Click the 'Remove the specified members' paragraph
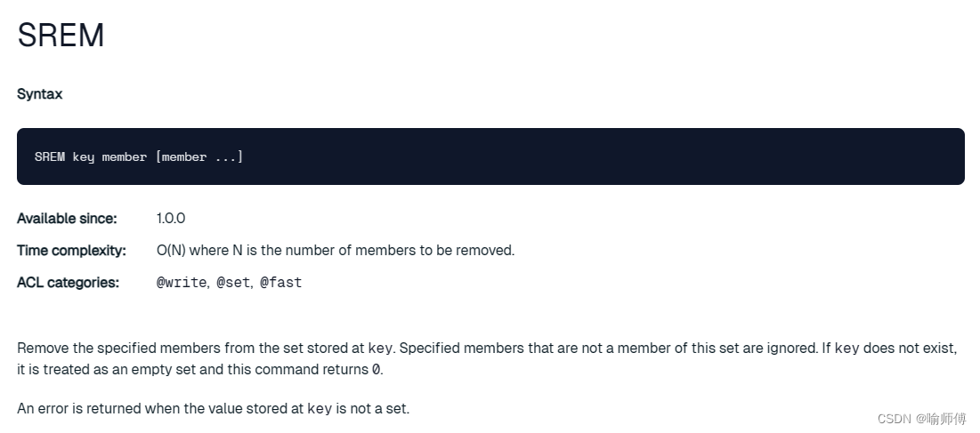The width and height of the screenshot is (980, 433). [x=487, y=358]
